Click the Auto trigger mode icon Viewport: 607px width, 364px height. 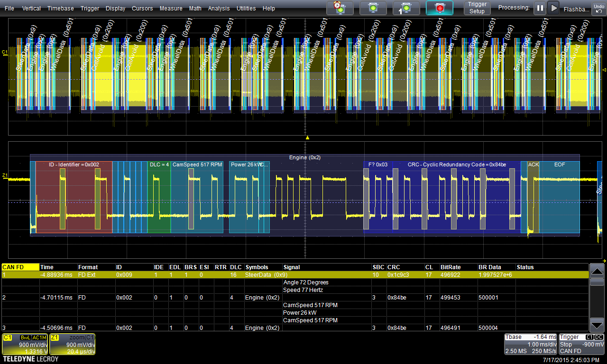[340, 8]
